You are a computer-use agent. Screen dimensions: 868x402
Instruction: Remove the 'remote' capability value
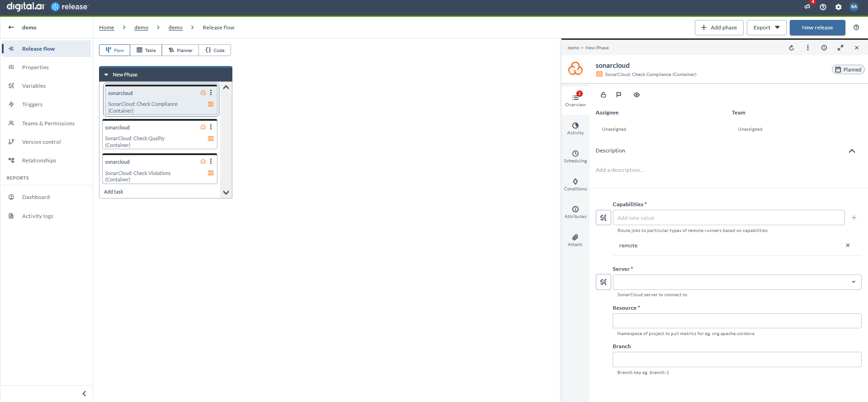pos(848,246)
